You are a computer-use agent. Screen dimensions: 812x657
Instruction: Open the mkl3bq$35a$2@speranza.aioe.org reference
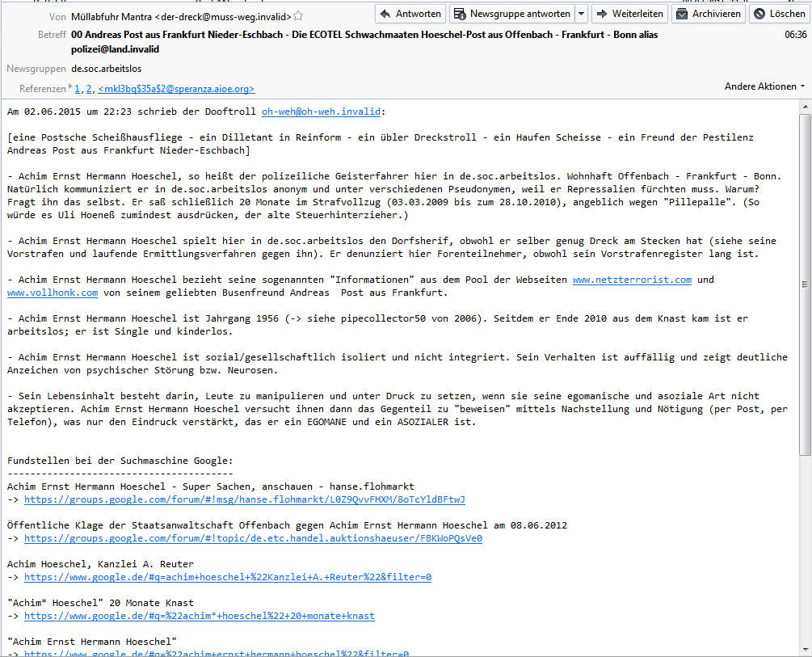176,89
